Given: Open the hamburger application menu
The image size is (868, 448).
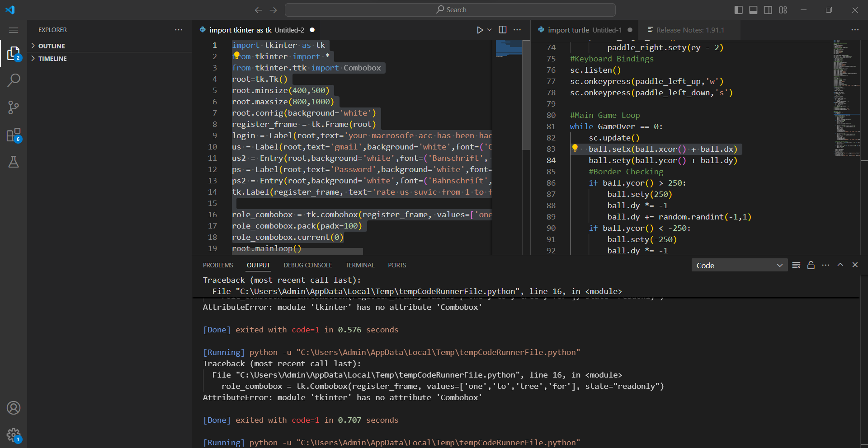Looking at the screenshot, I should [14, 30].
